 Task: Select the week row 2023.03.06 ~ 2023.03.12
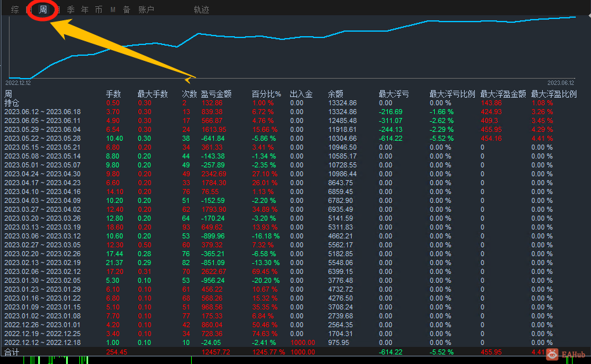tap(43, 236)
